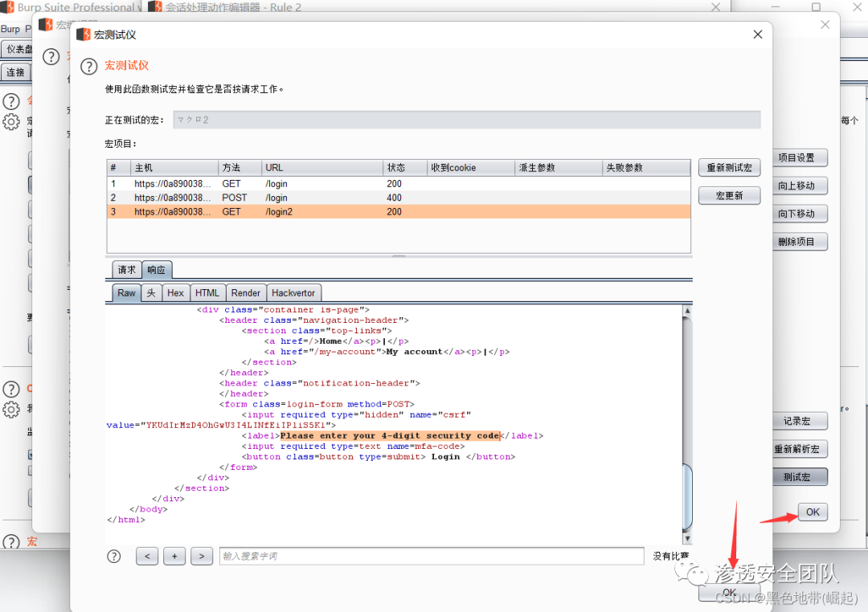Click the plus button in search bar
The height and width of the screenshot is (612, 868).
(x=174, y=556)
